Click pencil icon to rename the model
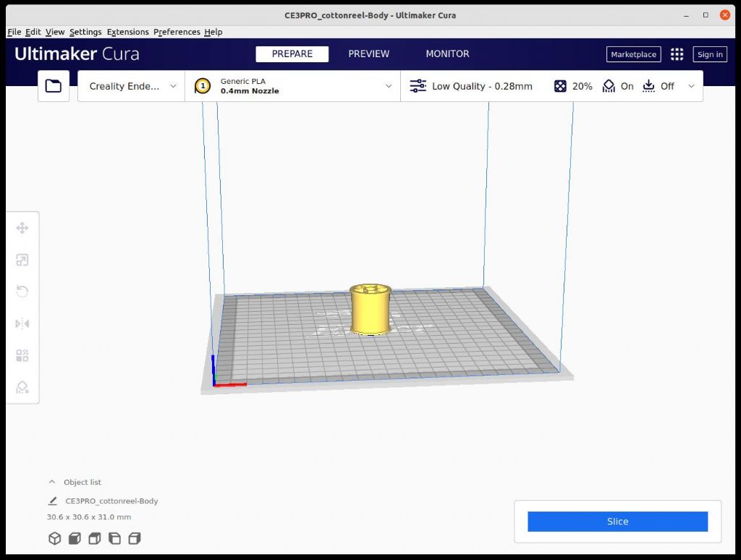 click(x=53, y=501)
